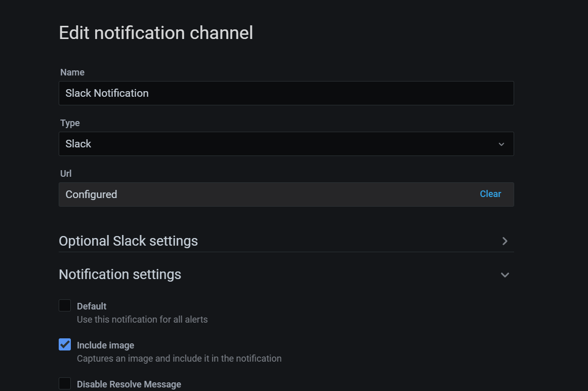This screenshot has width=588, height=391.
Task: Click the Notification settings chevron icon
Action: click(505, 275)
